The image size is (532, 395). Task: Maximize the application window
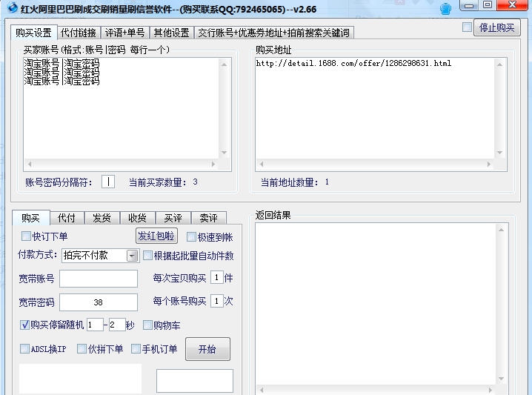488,4
